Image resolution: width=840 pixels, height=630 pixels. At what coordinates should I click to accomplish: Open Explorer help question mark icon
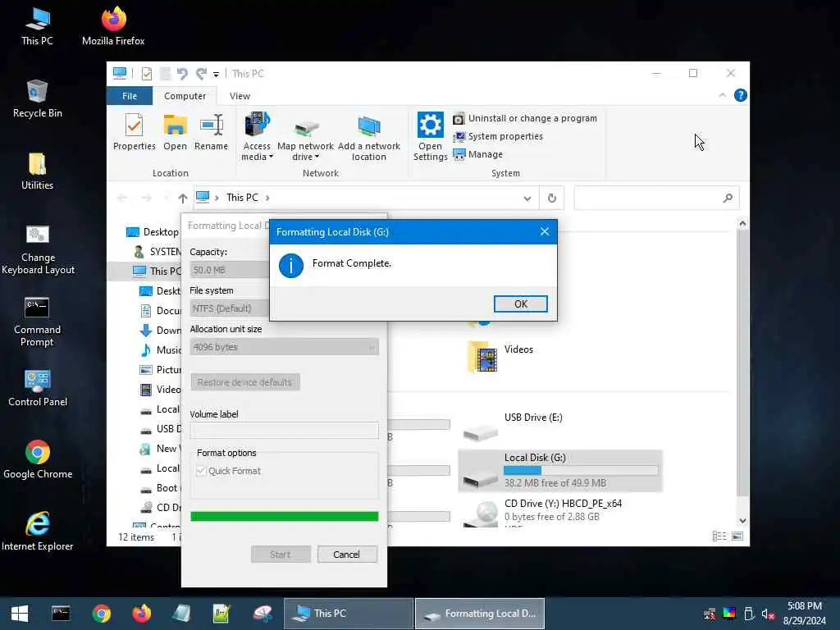pos(741,95)
